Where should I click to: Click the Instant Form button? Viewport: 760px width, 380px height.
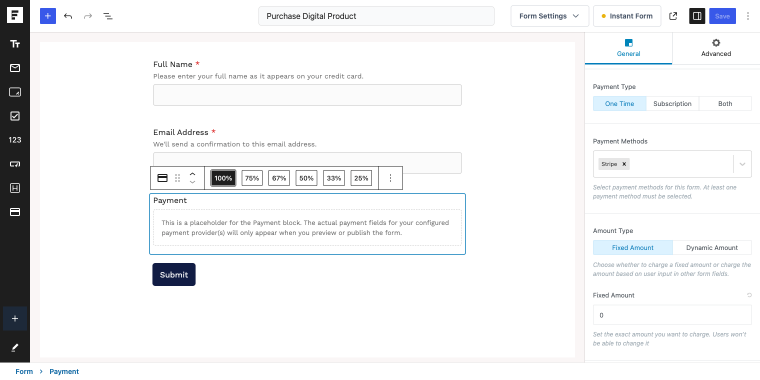click(627, 16)
